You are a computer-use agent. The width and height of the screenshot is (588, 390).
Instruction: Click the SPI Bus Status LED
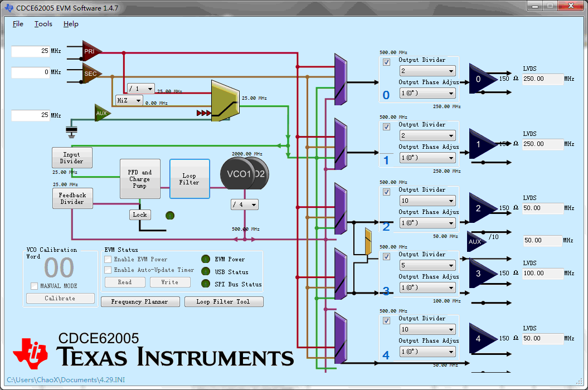click(x=206, y=284)
